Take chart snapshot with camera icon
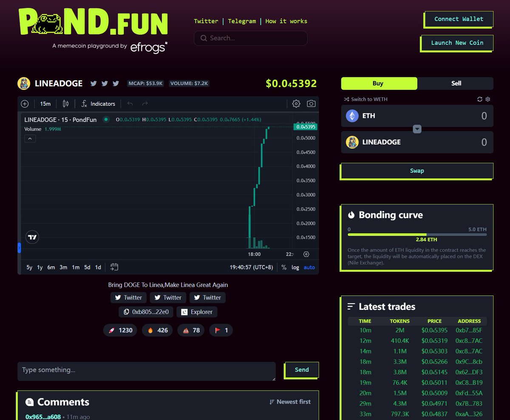The image size is (510, 420). [x=311, y=104]
